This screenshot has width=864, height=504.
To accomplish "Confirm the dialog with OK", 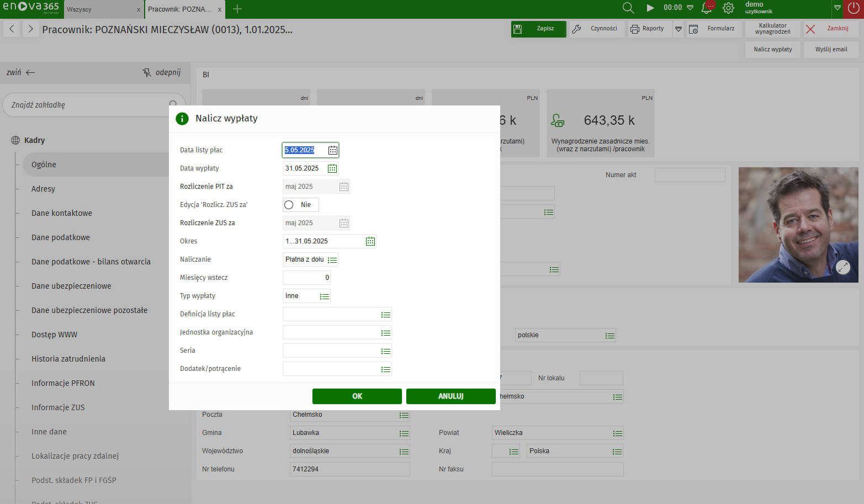I will point(357,396).
